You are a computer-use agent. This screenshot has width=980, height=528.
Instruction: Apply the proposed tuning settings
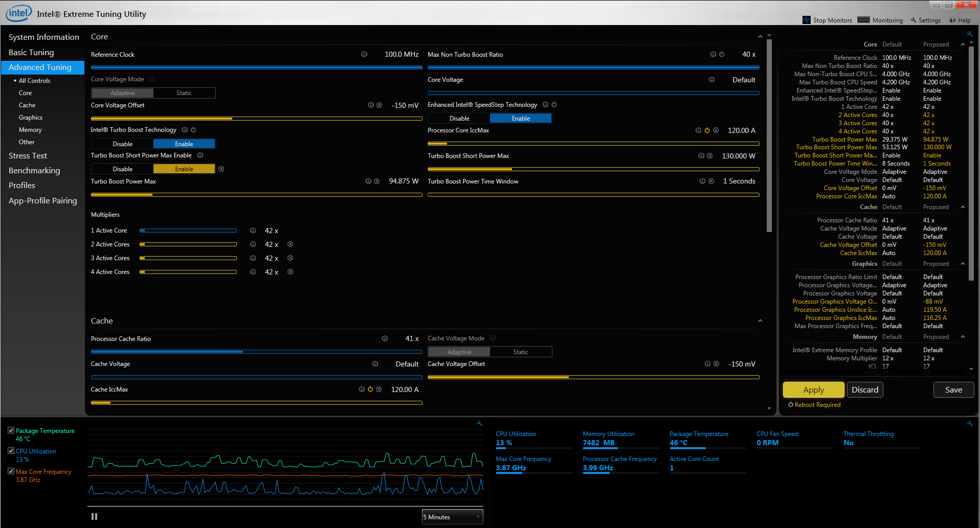pyautogui.click(x=813, y=390)
